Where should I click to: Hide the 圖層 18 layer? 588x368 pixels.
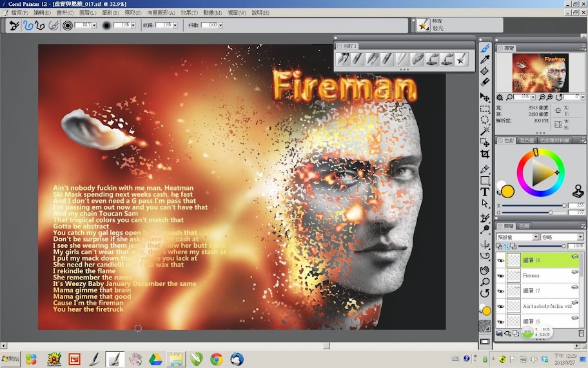click(500, 260)
